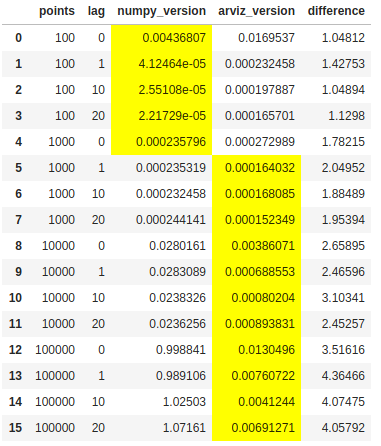Select highlighted cell 0.00691271
The width and height of the screenshot is (381, 446).
pyautogui.click(x=256, y=428)
